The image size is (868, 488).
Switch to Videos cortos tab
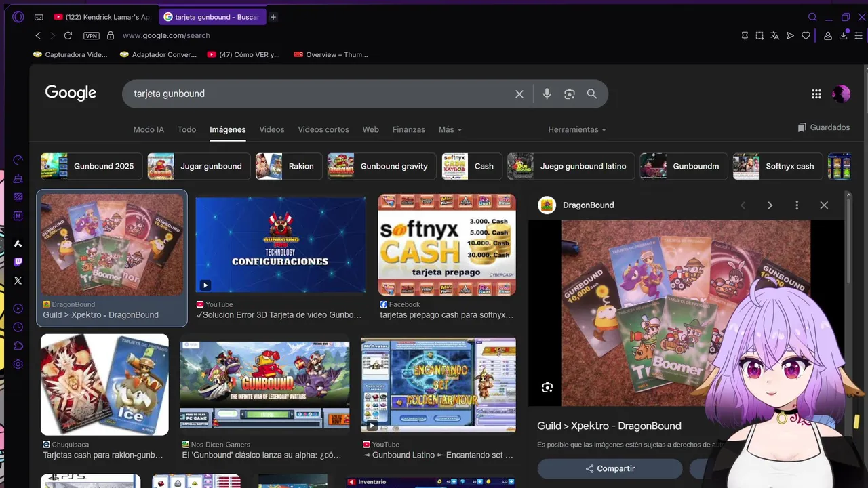323,129
